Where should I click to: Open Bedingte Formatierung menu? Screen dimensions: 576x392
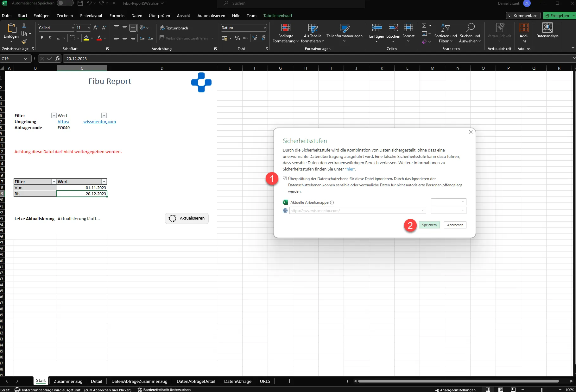[x=286, y=34]
